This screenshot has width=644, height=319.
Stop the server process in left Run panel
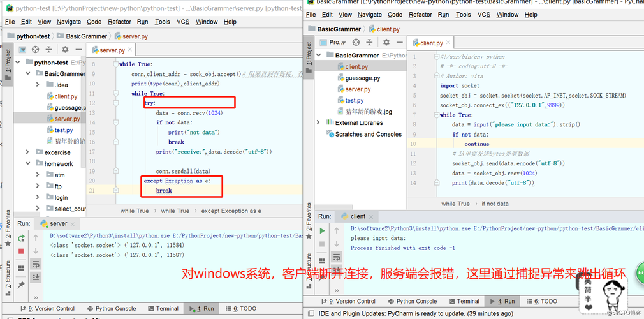pyautogui.click(x=21, y=251)
